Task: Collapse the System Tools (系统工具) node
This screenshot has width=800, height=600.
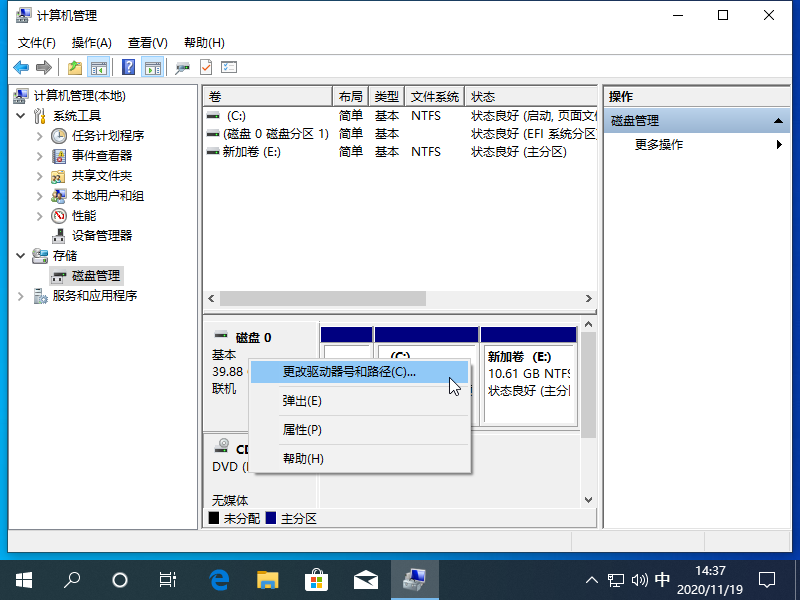Action: [20, 116]
